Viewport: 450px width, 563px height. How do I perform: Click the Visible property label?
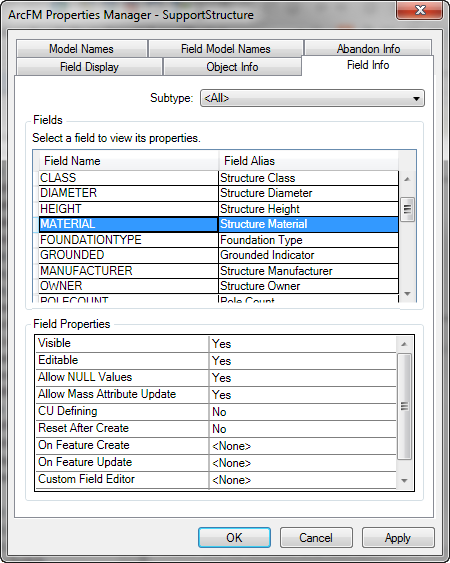pos(54,343)
